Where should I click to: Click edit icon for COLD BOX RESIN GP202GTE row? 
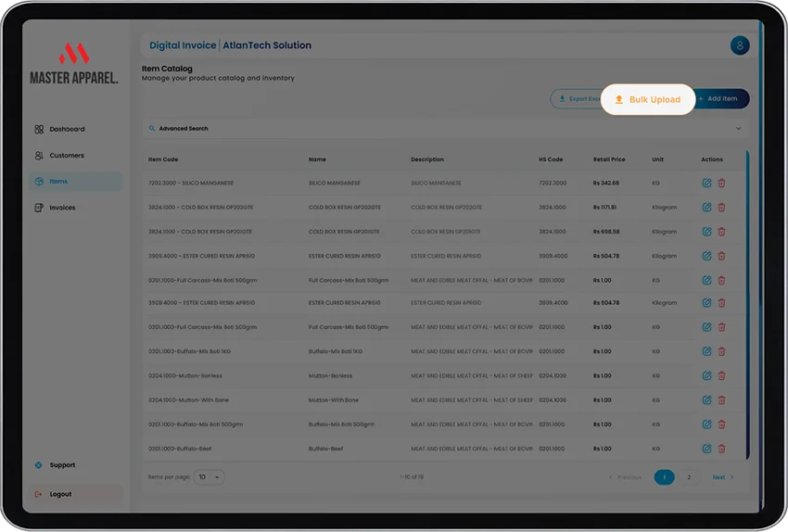click(706, 207)
